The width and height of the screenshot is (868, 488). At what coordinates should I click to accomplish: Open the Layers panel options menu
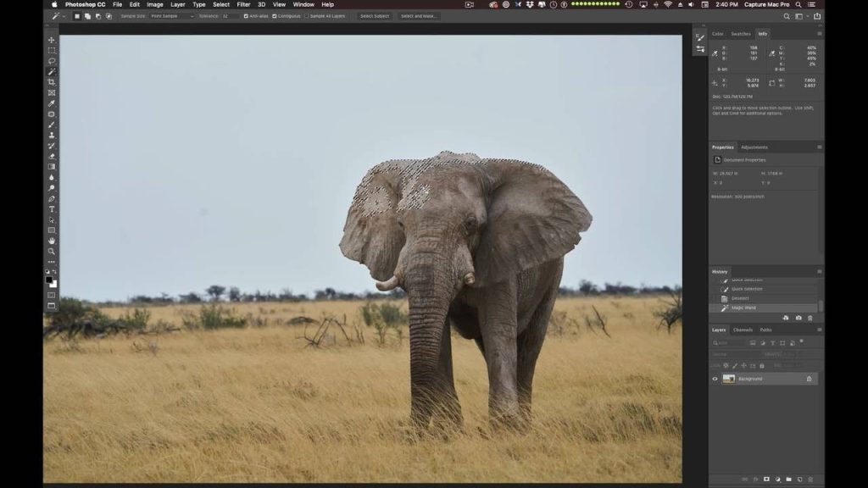[820, 330]
